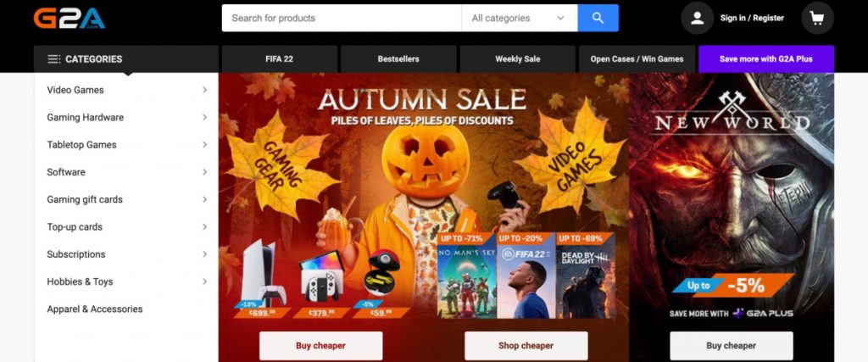The image size is (868, 362).
Task: Click Save more with G2A Plus
Action: 766,58
